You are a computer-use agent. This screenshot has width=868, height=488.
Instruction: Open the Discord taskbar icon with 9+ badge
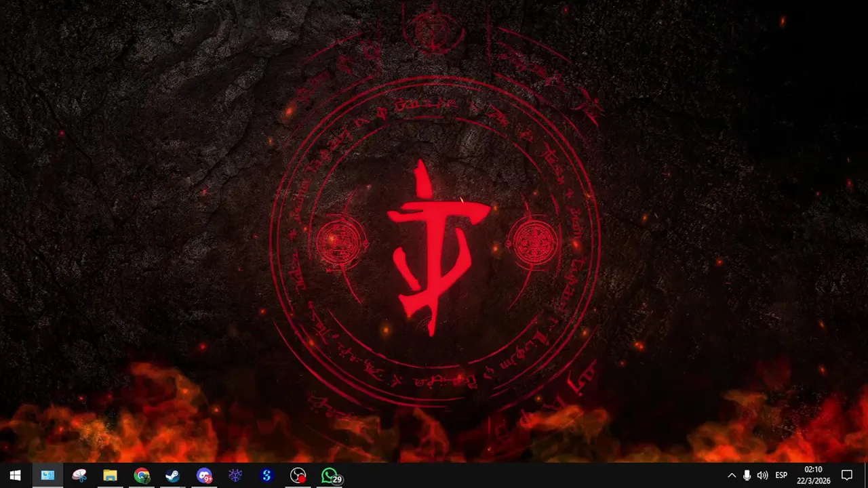pyautogui.click(x=204, y=476)
